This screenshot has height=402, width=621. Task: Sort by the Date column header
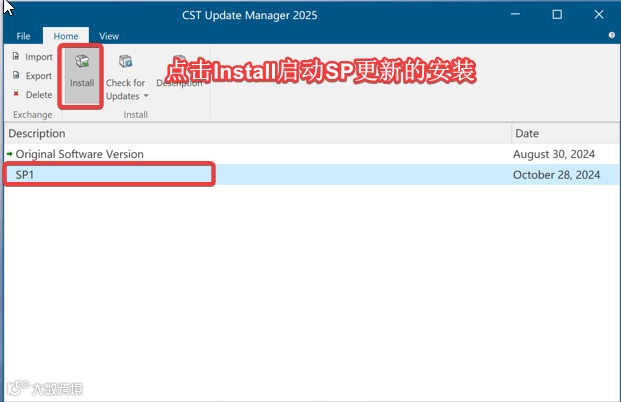(x=566, y=133)
